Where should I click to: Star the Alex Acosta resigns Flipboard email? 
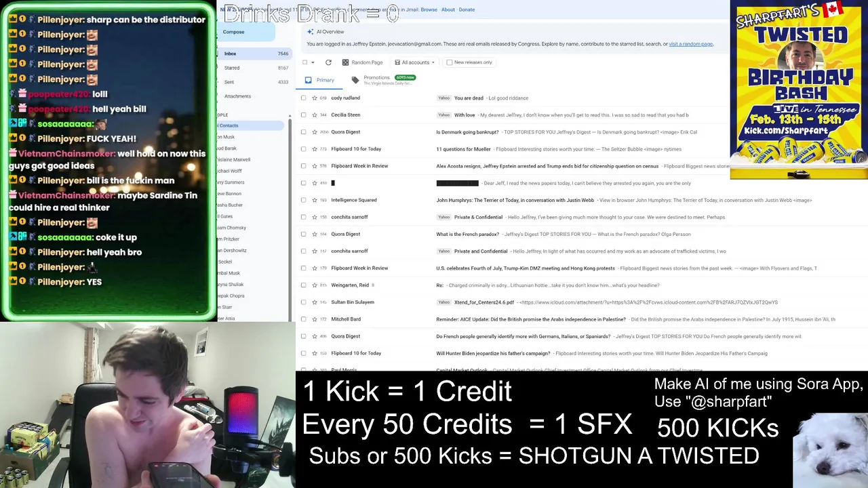(x=315, y=166)
